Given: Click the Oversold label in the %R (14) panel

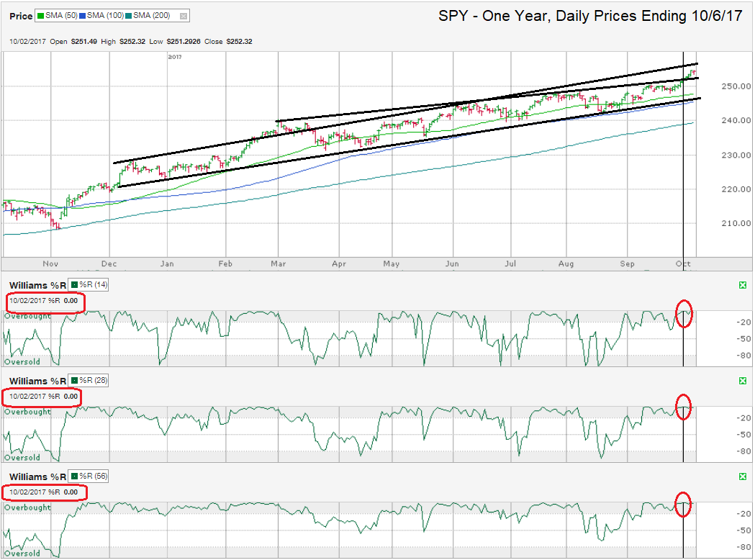Looking at the screenshot, I should [22, 361].
